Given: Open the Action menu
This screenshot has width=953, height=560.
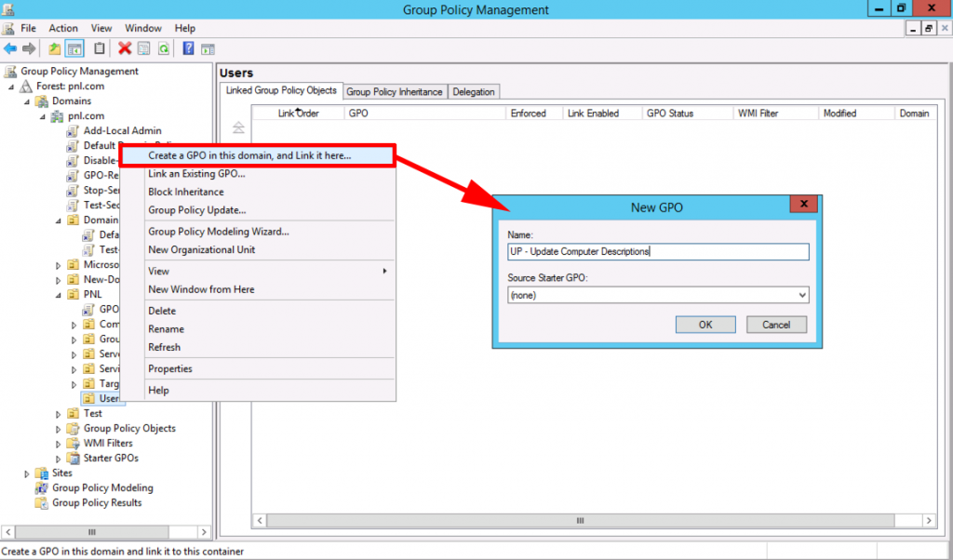Looking at the screenshot, I should pyautogui.click(x=62, y=28).
